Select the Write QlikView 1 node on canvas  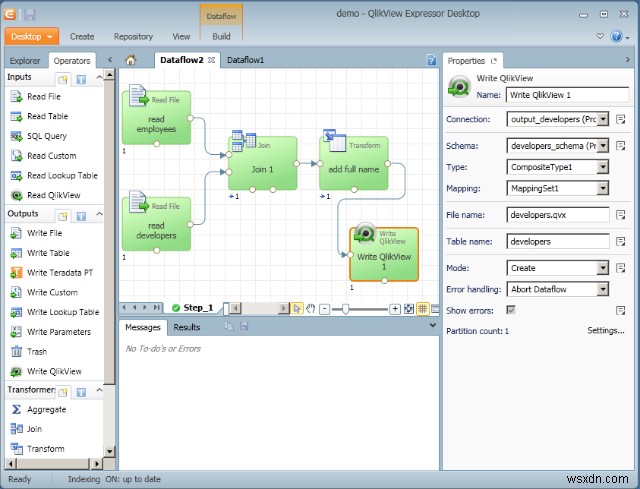(384, 254)
